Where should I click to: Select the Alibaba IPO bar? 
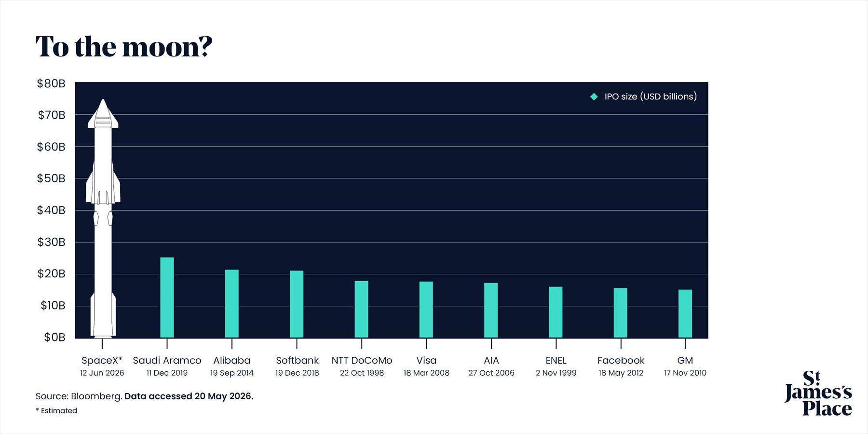[232, 304]
